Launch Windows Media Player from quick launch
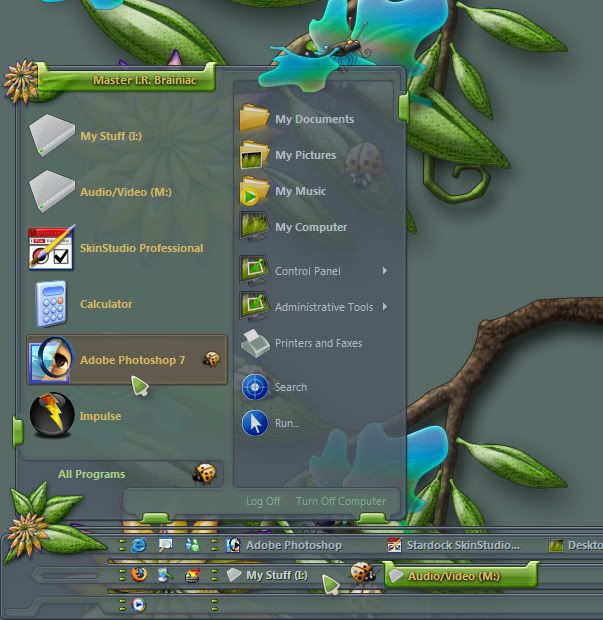The height and width of the screenshot is (620, 603). (x=138, y=605)
